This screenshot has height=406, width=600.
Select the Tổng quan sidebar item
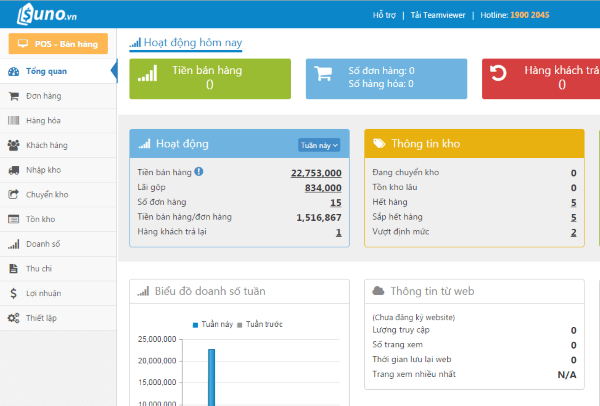pyautogui.click(x=46, y=72)
